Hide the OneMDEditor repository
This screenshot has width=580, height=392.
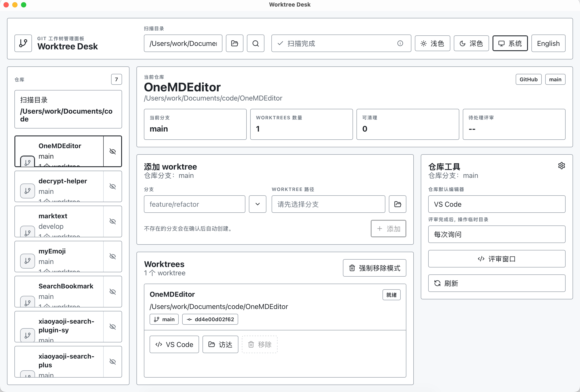(x=113, y=151)
